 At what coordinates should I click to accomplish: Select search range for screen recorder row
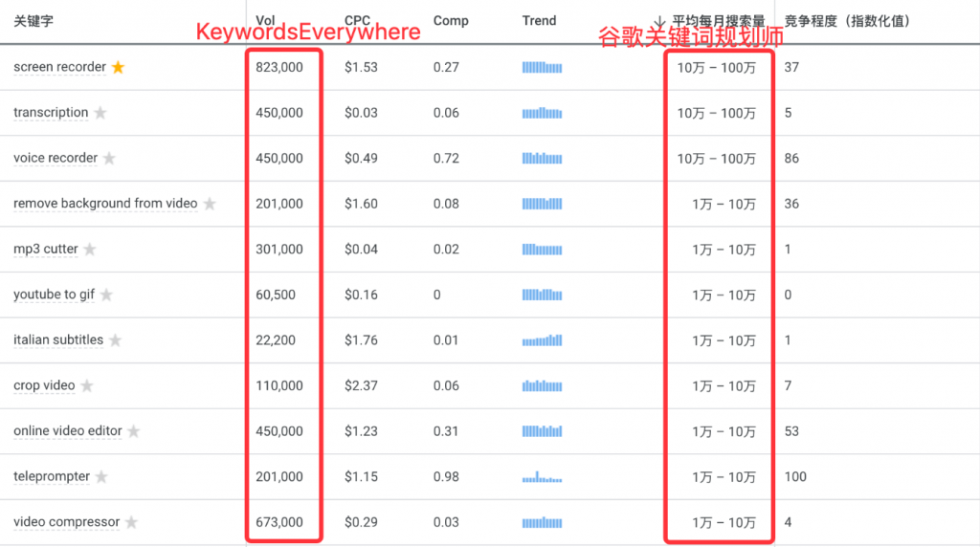tap(716, 68)
